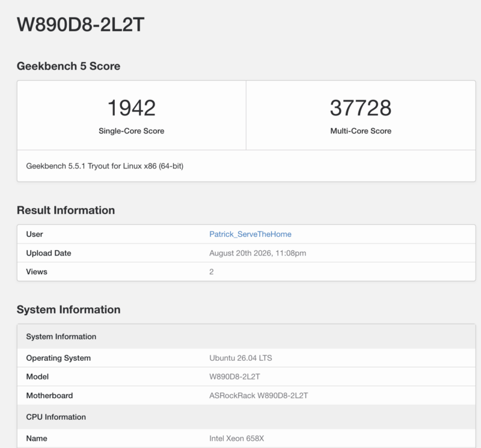
Task: Click the Views row label
Action: [x=37, y=272]
